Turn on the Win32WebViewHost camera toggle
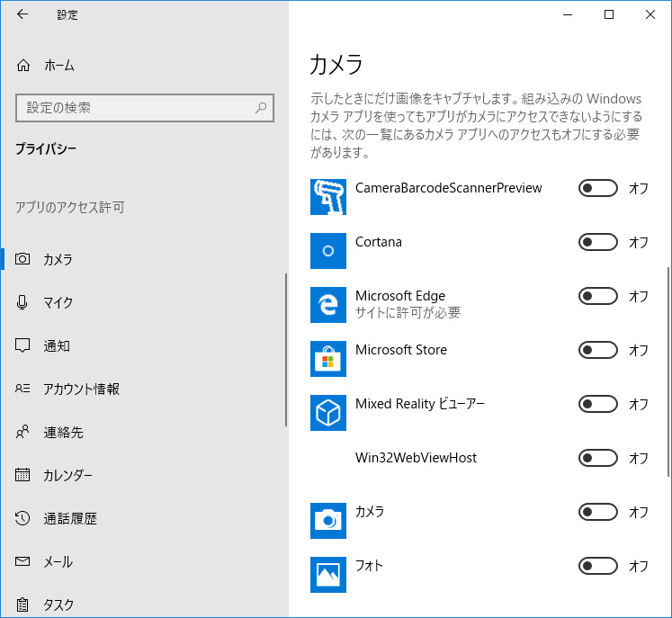 click(x=598, y=458)
